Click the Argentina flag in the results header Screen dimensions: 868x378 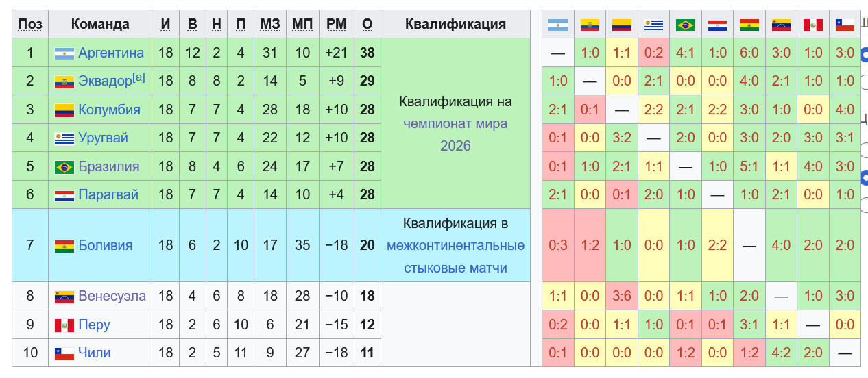tap(558, 25)
